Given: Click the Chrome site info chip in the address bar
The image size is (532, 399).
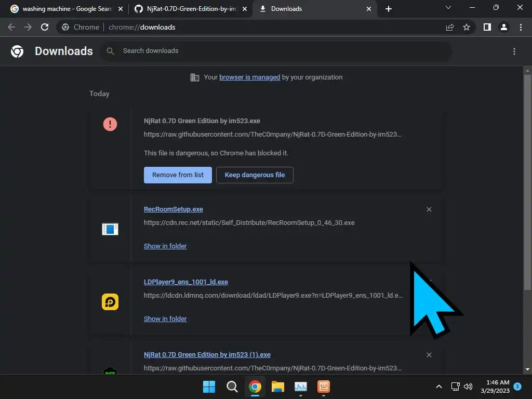Looking at the screenshot, I should pyautogui.click(x=81, y=27).
